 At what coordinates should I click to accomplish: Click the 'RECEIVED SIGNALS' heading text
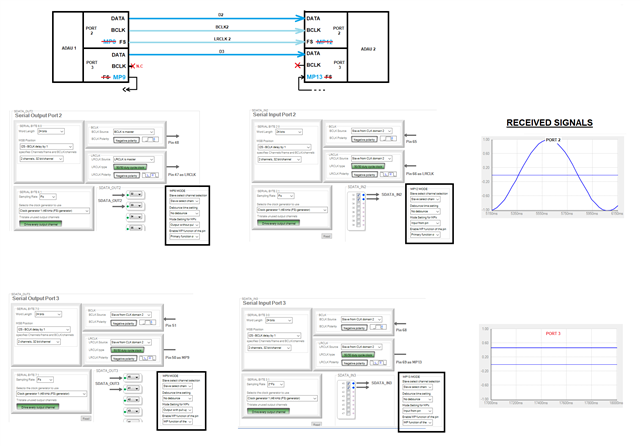(549, 123)
